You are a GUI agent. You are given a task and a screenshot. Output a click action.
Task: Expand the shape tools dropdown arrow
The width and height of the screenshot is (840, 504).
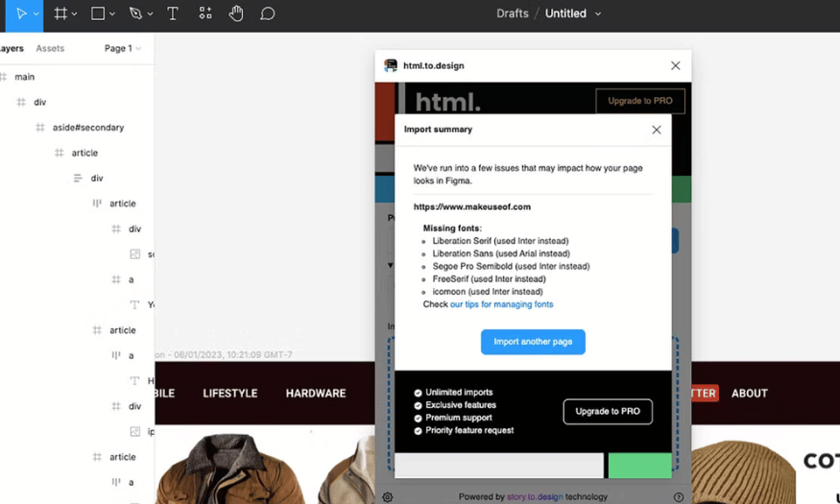(112, 14)
